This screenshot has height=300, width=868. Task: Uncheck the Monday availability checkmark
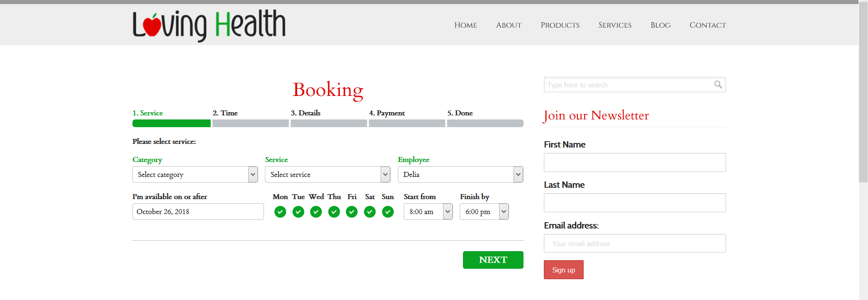pyautogui.click(x=280, y=212)
